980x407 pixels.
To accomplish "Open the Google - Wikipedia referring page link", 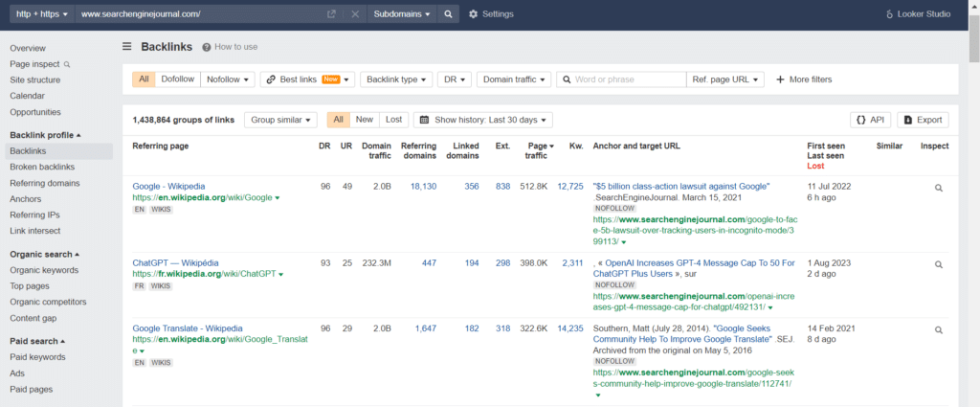I will [x=168, y=187].
